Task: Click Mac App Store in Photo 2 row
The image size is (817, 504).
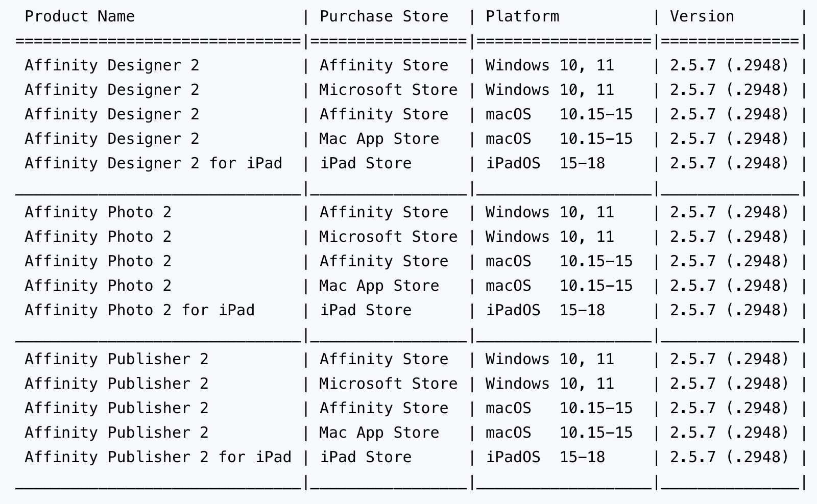Action: (379, 286)
